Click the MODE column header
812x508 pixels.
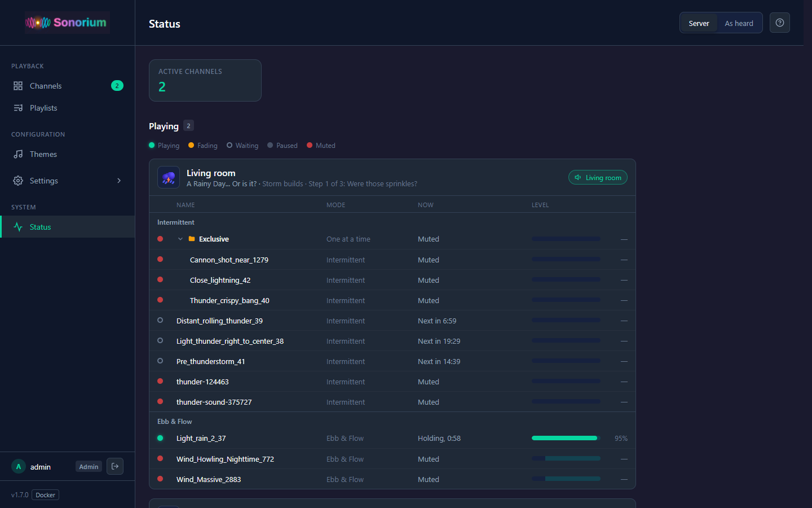(336, 205)
